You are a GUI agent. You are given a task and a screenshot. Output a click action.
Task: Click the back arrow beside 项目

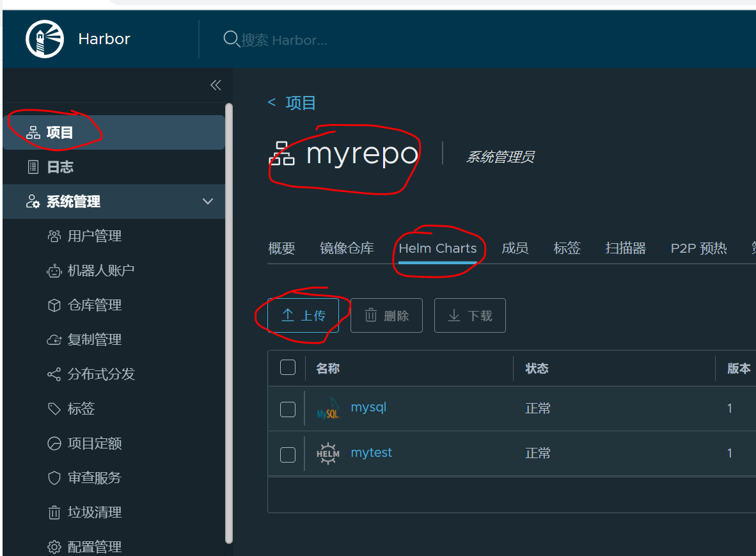(x=271, y=102)
